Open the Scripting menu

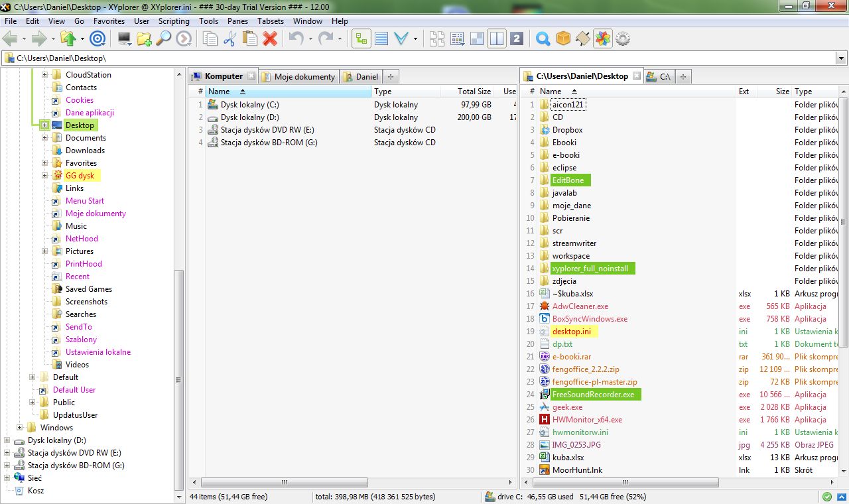tap(174, 21)
